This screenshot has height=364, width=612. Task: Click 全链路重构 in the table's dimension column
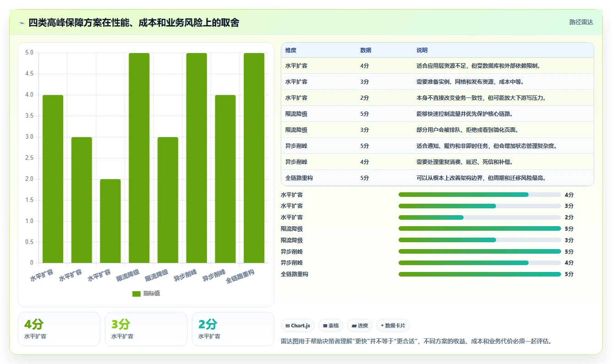[299, 178]
